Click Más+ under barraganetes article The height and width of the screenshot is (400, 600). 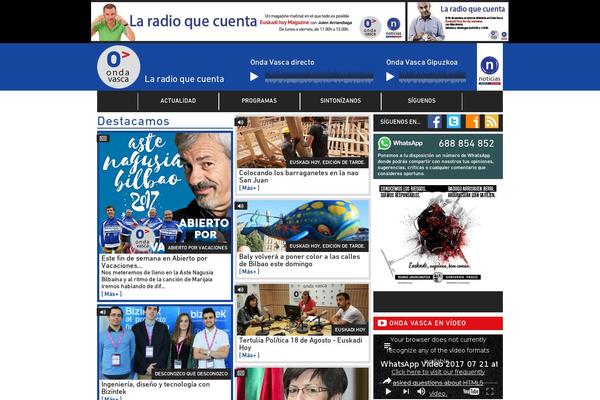click(249, 188)
